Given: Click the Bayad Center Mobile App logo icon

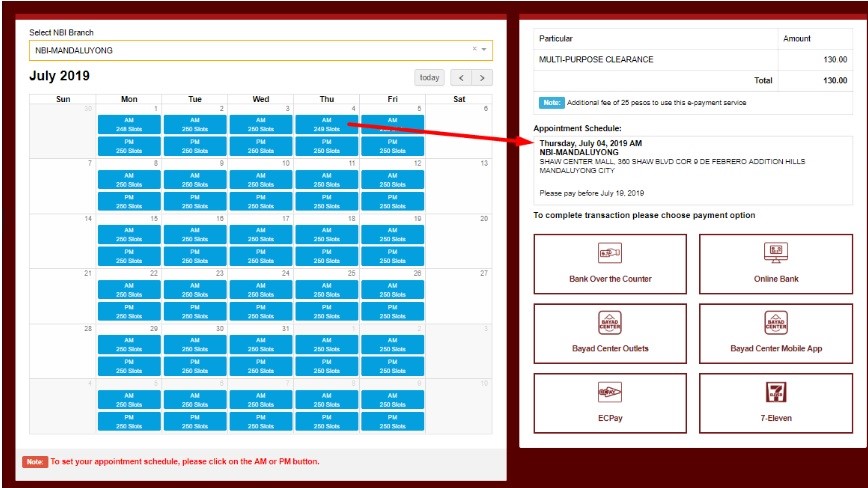Looking at the screenshot, I should (776, 323).
